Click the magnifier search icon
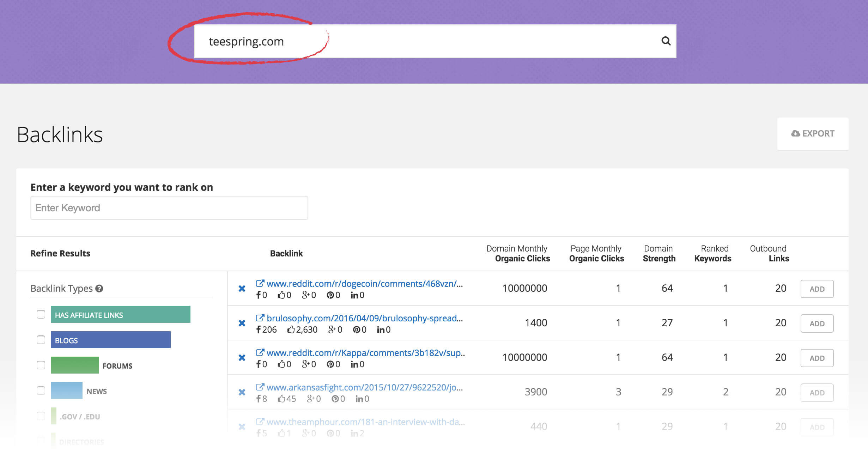Viewport: 868px width, 460px height. (x=666, y=41)
